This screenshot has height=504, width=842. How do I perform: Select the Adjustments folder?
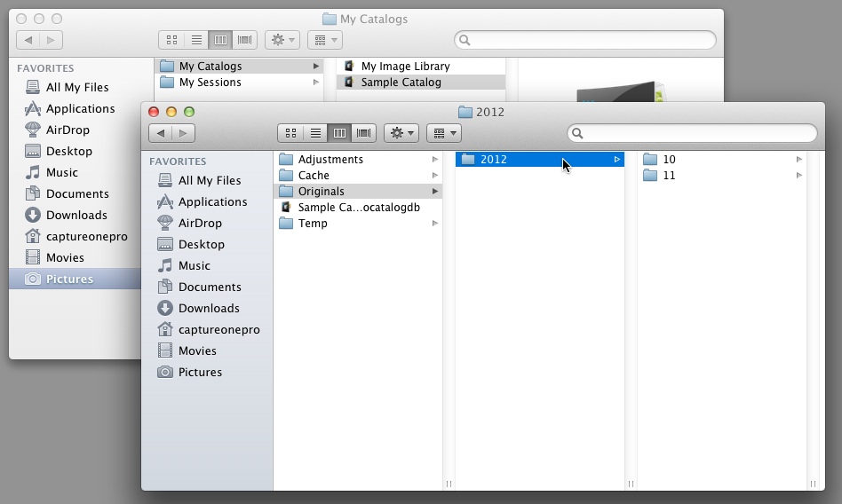358,160
